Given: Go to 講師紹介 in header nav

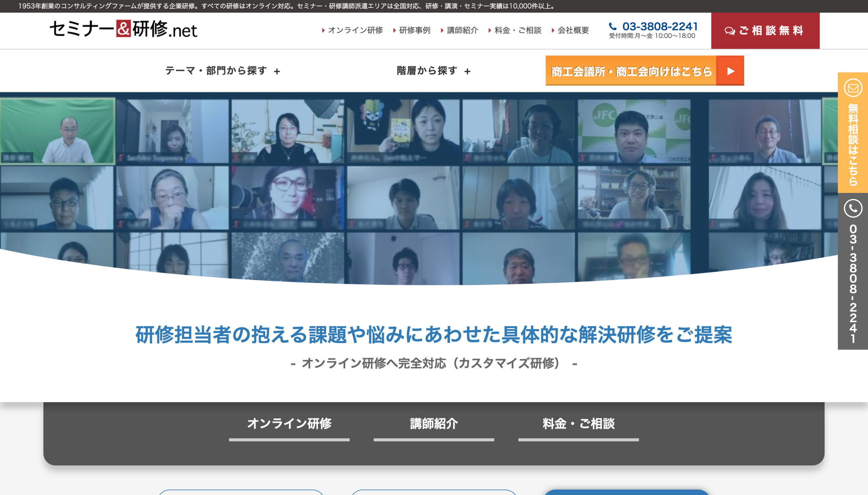Looking at the screenshot, I should 462,30.
